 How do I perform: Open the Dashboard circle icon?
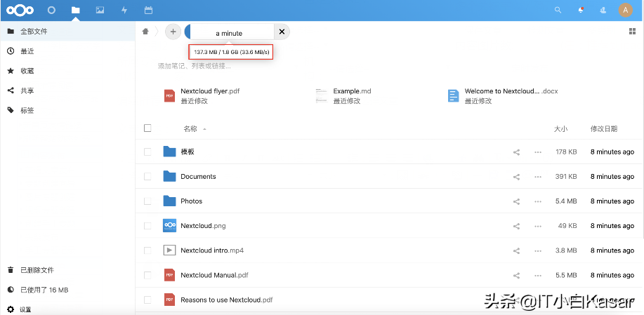[x=51, y=11]
